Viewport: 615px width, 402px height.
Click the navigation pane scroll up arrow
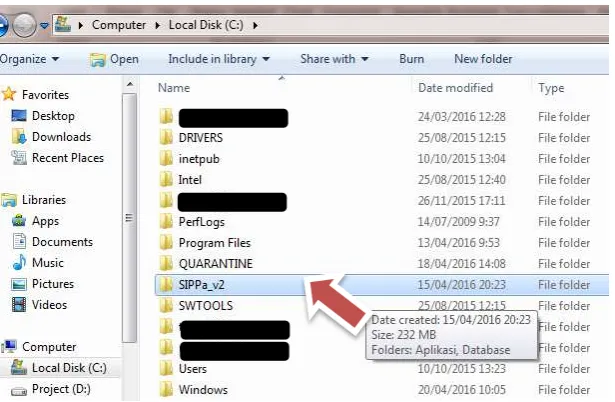pos(130,84)
